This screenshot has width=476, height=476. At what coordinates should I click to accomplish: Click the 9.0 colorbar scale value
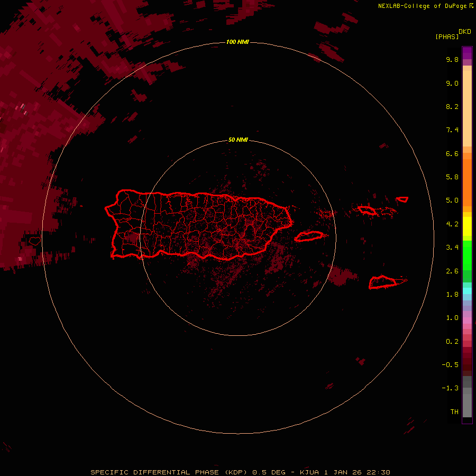[452, 83]
